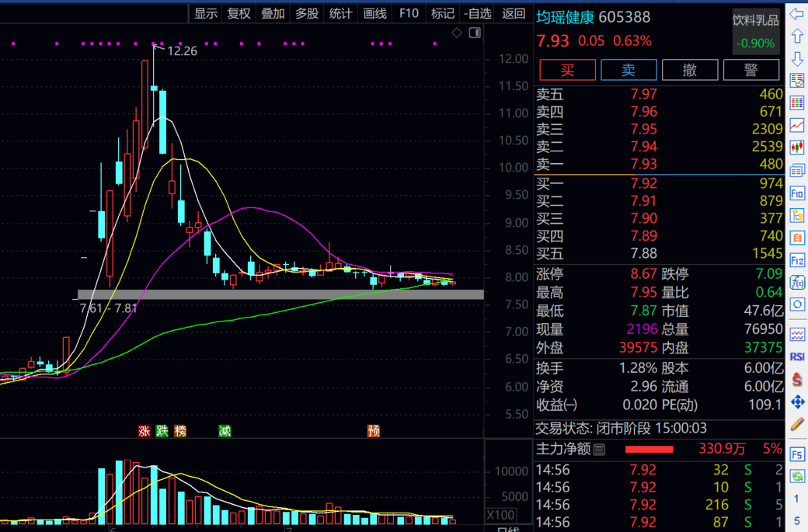Open the hierarchy tree structure icon
Image resolution: width=808 pixels, height=532 pixels.
click(796, 216)
